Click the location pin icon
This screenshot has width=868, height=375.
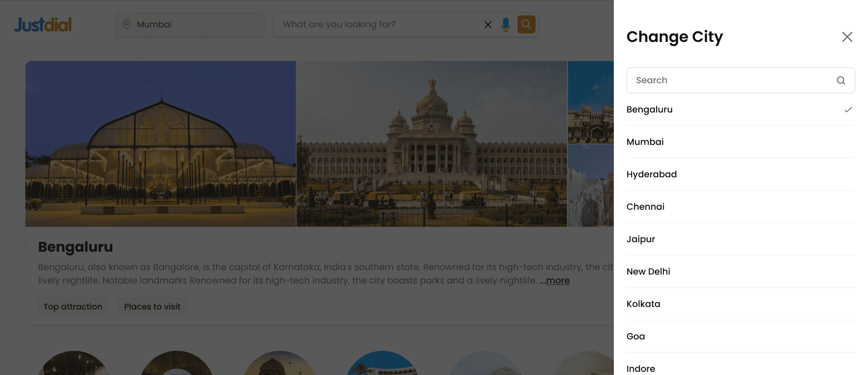point(127,24)
